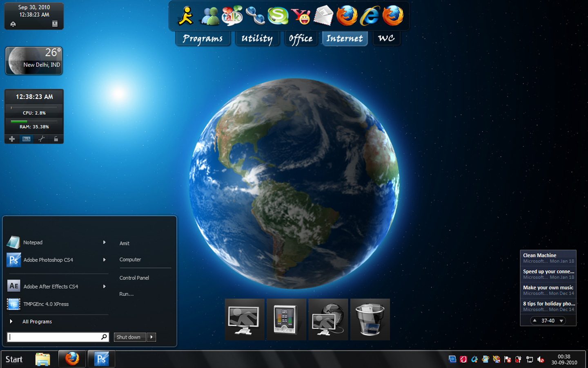Click the start menu search field
The image size is (588, 368).
58,337
